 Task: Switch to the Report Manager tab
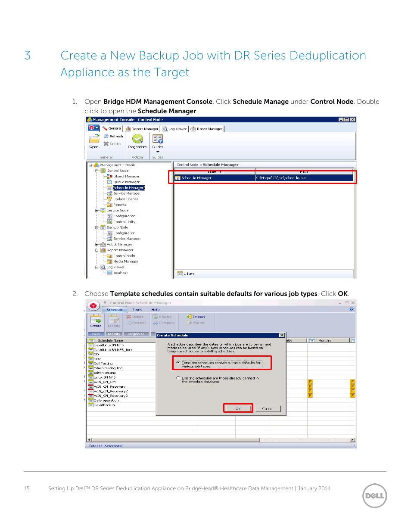click(142, 128)
